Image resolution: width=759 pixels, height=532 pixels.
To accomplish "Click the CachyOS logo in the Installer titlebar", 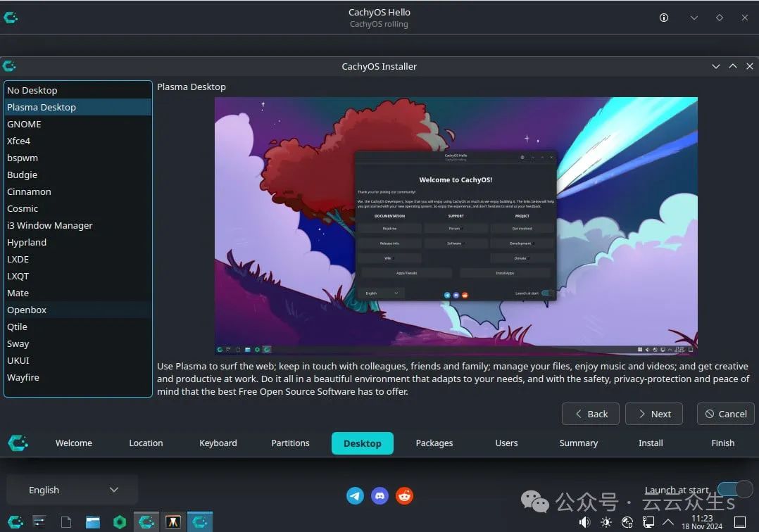I will tap(9, 65).
